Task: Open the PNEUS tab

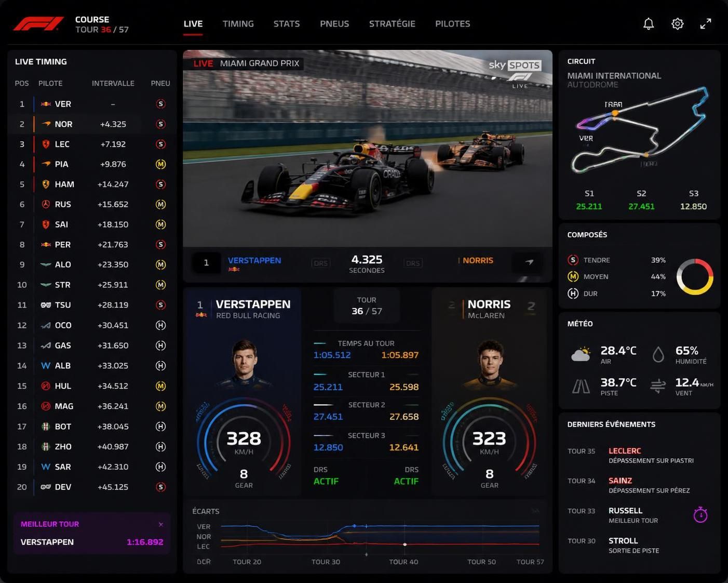Action: (x=334, y=24)
